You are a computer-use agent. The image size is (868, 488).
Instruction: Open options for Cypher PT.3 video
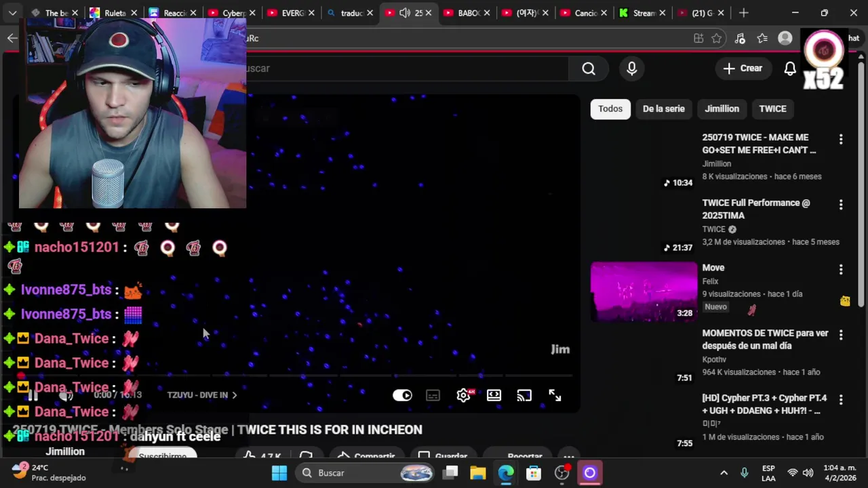point(841,399)
